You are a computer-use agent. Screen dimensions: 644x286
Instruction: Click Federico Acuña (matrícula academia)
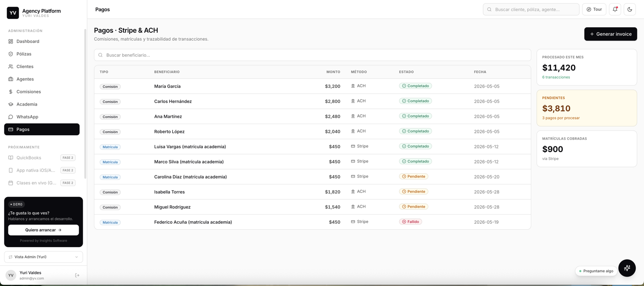coord(193,222)
